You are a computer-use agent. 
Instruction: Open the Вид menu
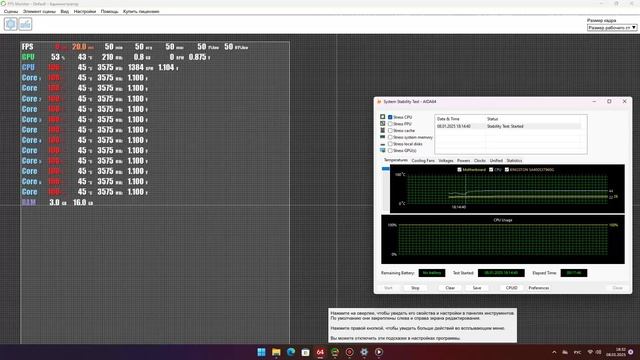pos(64,11)
